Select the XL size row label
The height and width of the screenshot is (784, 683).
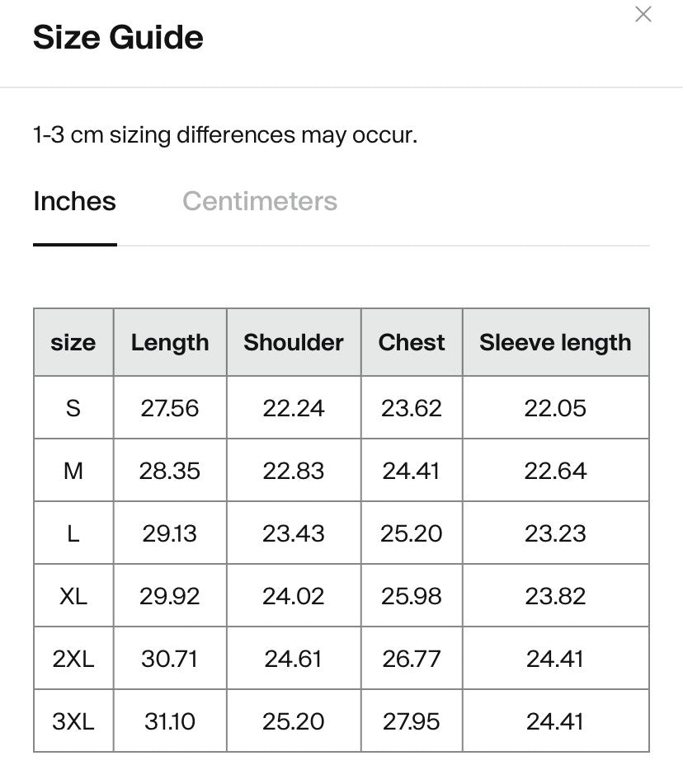coord(73,596)
